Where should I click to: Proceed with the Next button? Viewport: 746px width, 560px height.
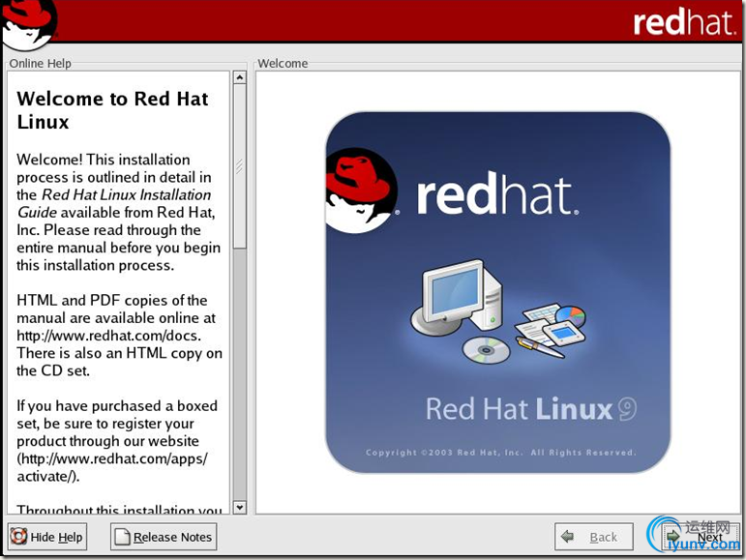700,537
